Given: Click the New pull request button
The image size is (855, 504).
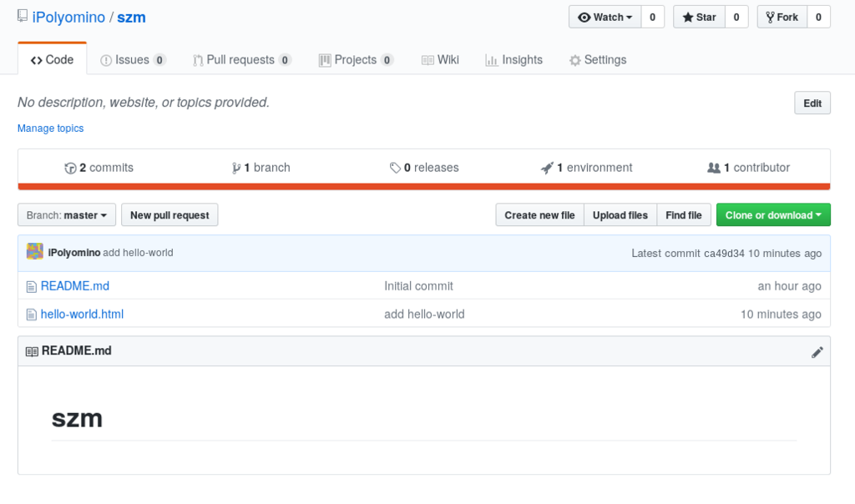Looking at the screenshot, I should 169,214.
